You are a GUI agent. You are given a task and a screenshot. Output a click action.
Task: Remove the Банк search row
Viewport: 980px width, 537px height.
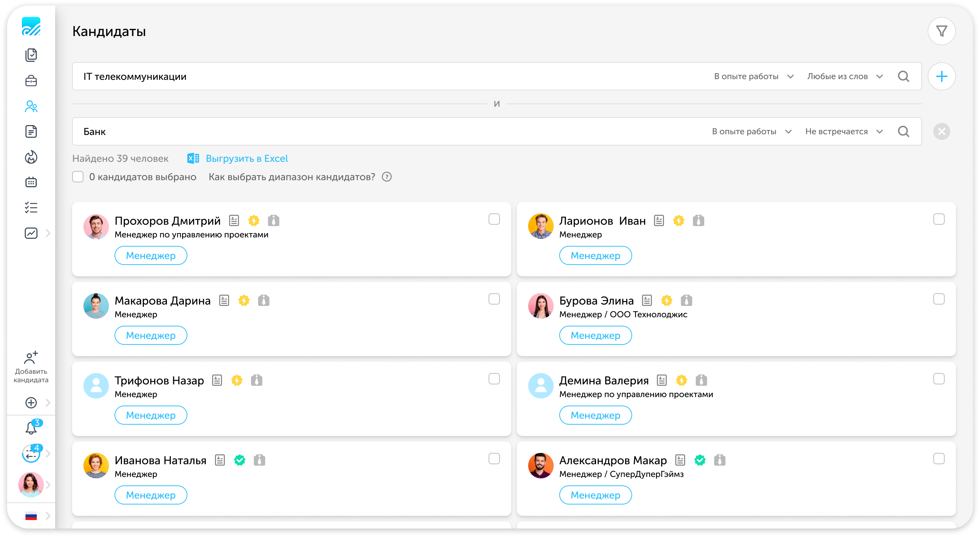tap(941, 131)
